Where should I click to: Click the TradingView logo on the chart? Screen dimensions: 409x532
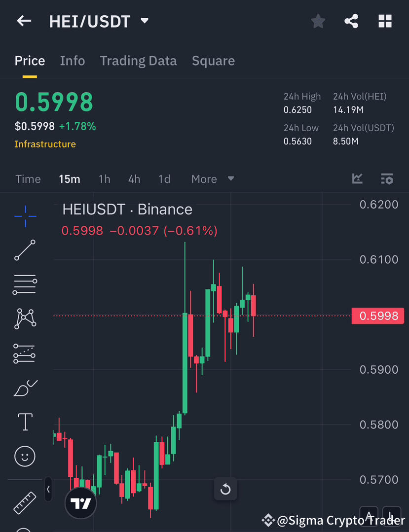[80, 503]
